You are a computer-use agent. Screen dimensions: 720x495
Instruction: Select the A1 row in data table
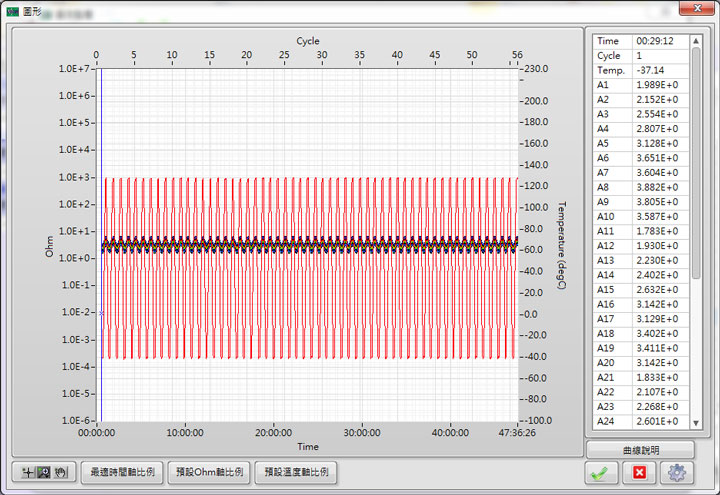click(640, 85)
